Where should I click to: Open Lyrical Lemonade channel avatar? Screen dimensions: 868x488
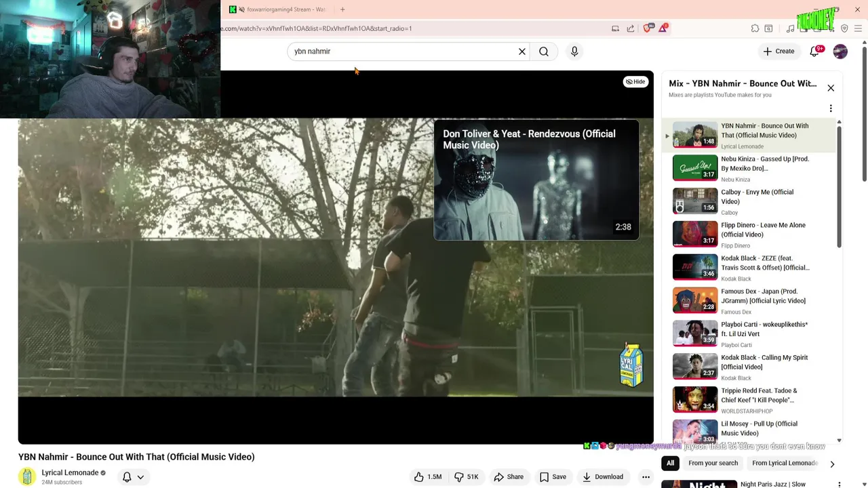[27, 476]
